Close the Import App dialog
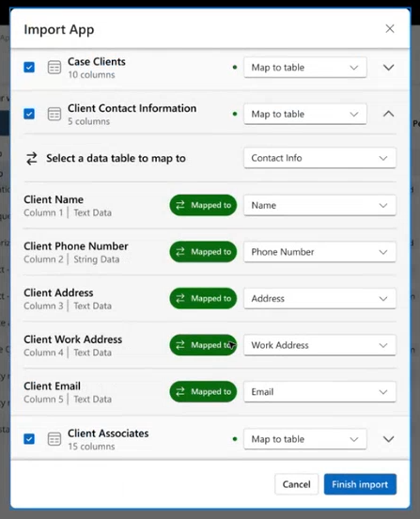420x519 pixels. [390, 29]
